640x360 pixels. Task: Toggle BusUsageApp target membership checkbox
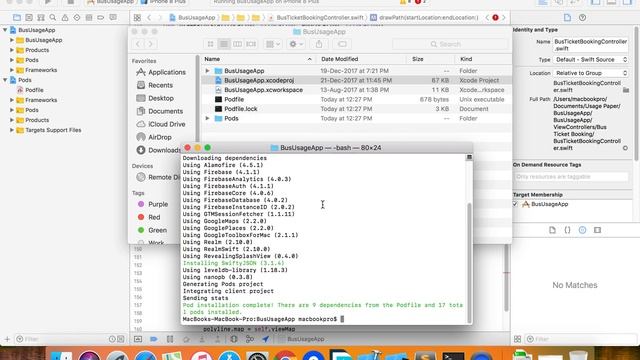pos(515,204)
